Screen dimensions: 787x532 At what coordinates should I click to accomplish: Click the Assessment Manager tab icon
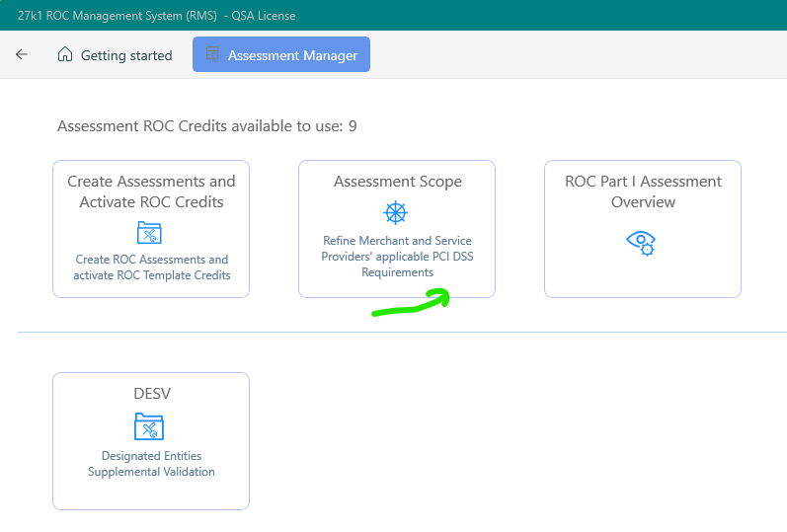(x=212, y=55)
